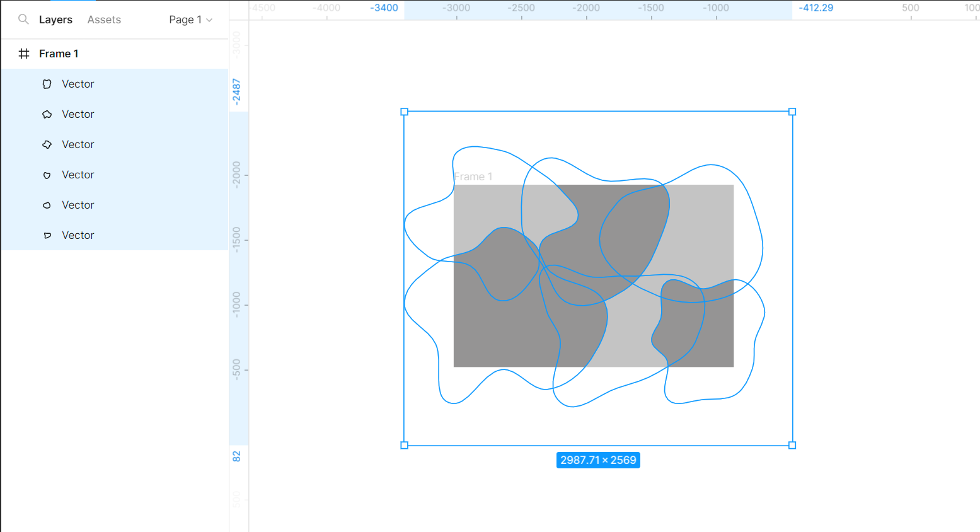Click the third Vector layer's shape icon

pyautogui.click(x=47, y=144)
